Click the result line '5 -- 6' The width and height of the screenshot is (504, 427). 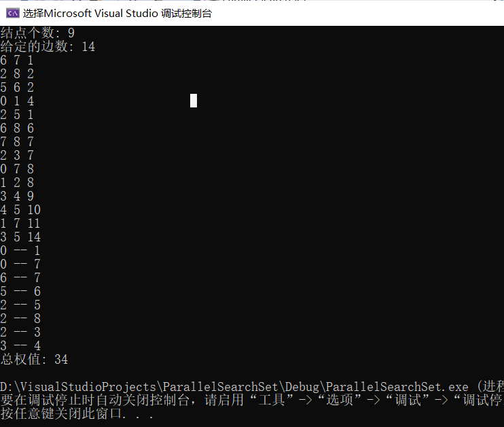pyautogui.click(x=20, y=292)
